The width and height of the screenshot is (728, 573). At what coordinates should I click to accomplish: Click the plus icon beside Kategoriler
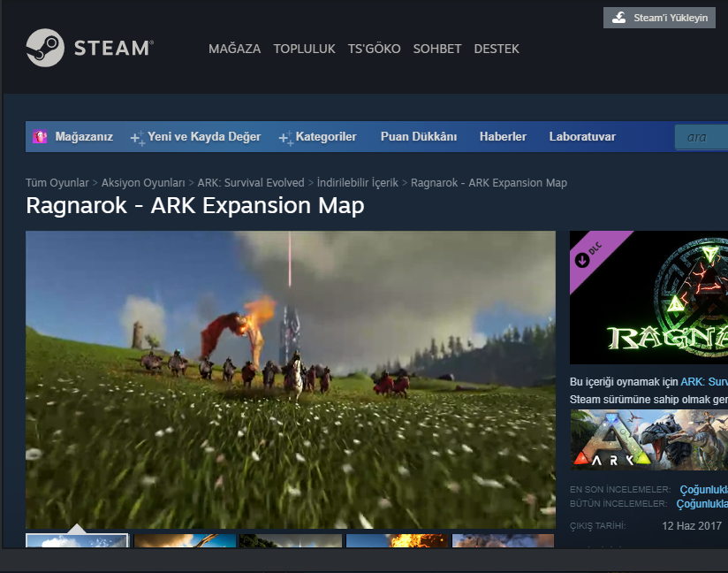coord(285,138)
